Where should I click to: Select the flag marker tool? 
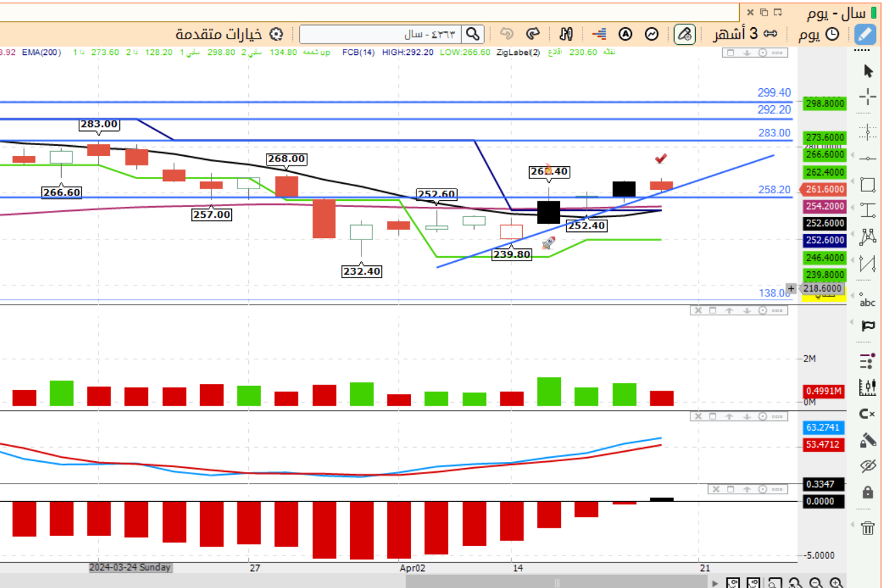click(x=868, y=326)
